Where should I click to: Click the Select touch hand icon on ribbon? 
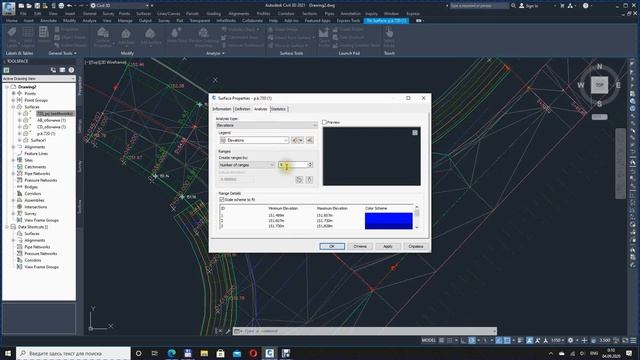click(389, 33)
